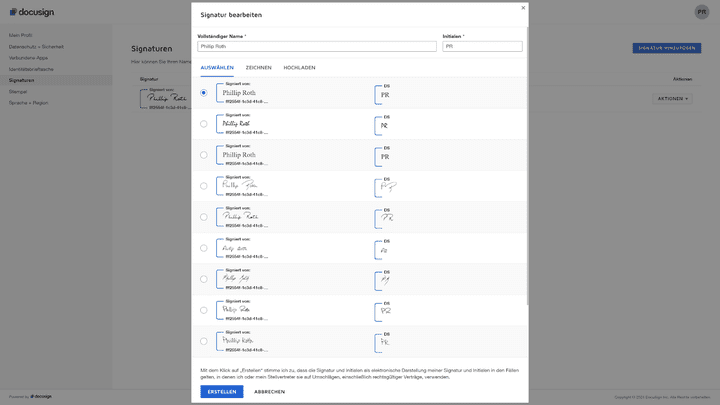
Task: Click the Vollständiger Name input field
Action: (x=316, y=46)
